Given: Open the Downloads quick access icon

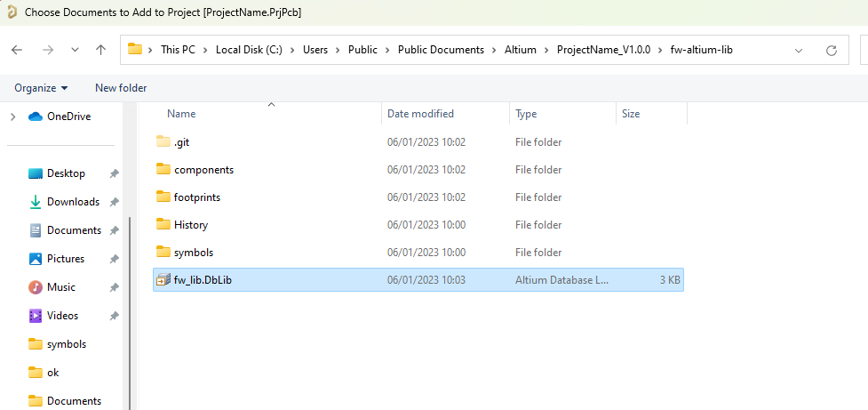Looking at the screenshot, I should tap(36, 202).
